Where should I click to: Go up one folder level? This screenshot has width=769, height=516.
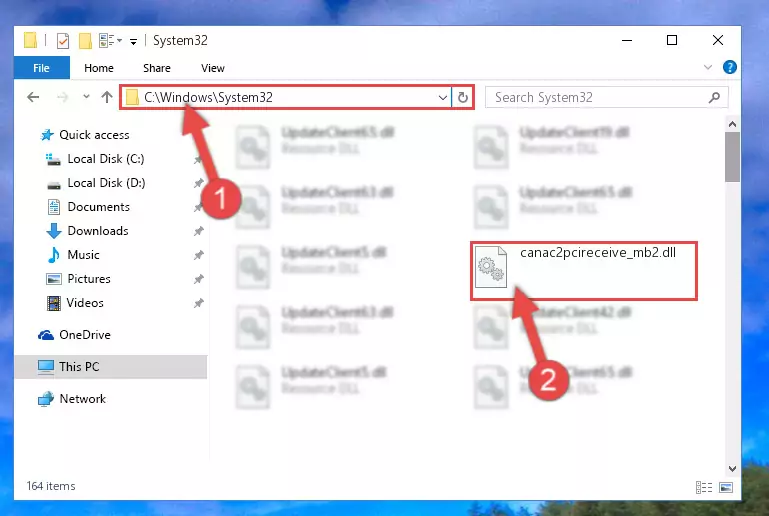[106, 97]
